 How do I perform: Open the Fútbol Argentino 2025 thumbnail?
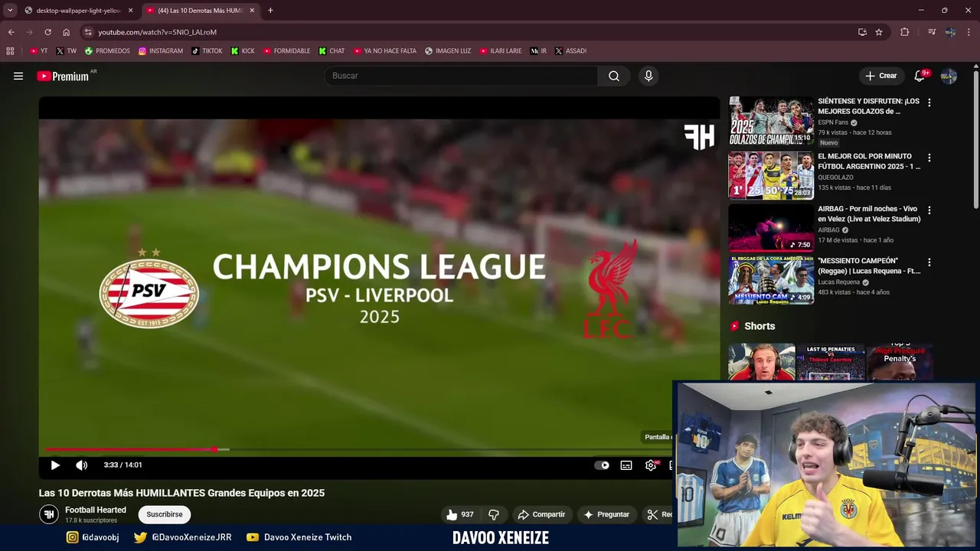tap(771, 175)
